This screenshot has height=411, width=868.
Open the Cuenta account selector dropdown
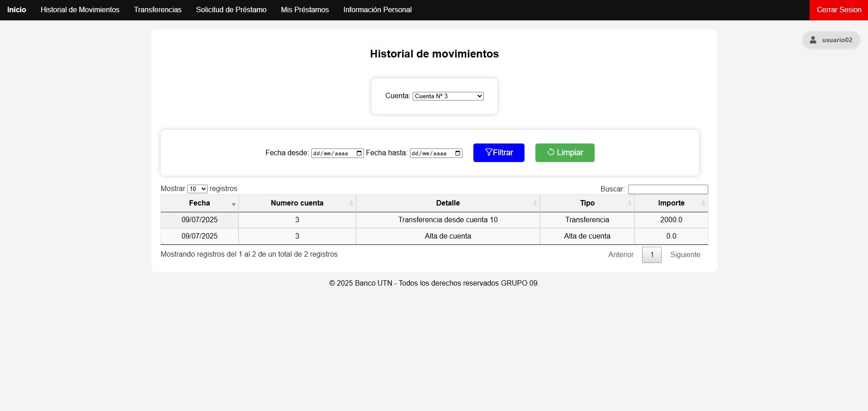(x=448, y=96)
